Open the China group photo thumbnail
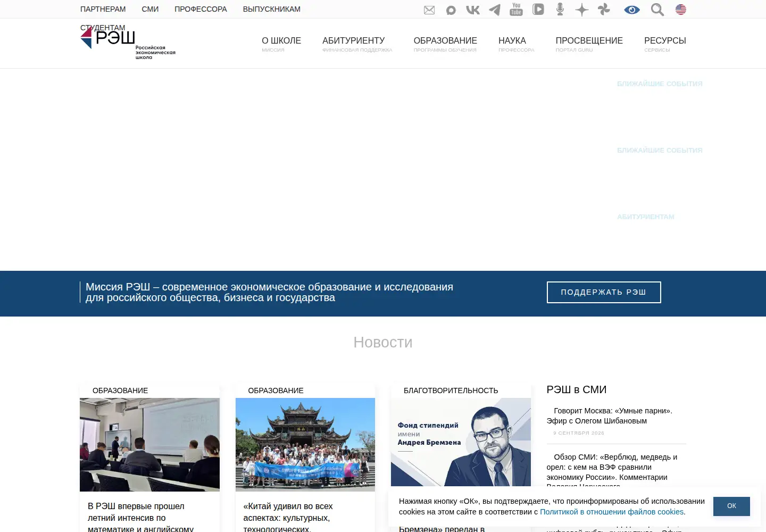The height and width of the screenshot is (532, 766). 305,445
